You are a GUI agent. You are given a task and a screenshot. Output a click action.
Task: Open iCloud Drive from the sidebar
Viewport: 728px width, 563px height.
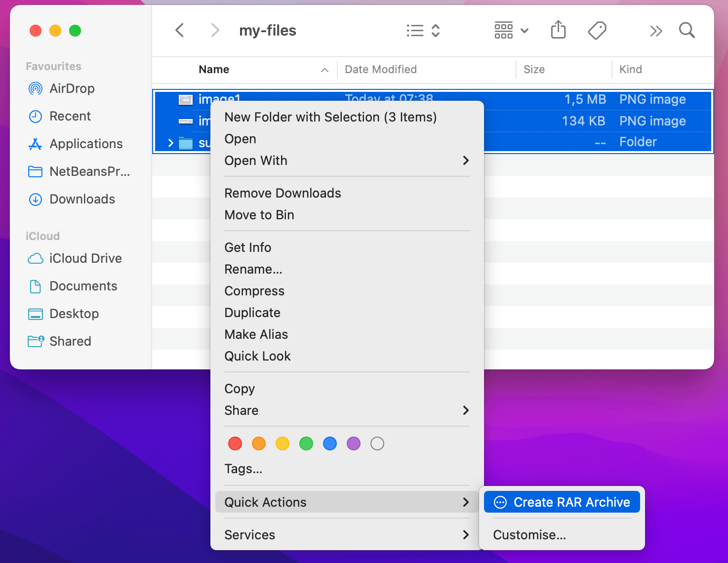click(85, 258)
